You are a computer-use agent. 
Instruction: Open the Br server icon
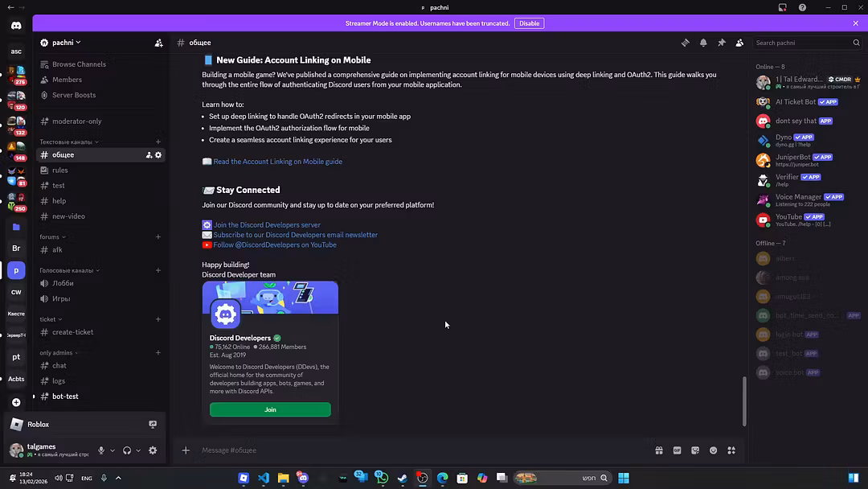16,248
